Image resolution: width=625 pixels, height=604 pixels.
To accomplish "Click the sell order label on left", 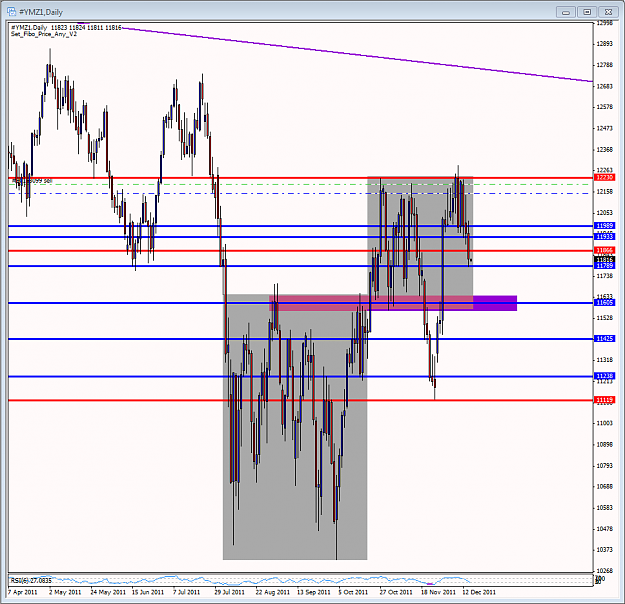I will point(32,181).
